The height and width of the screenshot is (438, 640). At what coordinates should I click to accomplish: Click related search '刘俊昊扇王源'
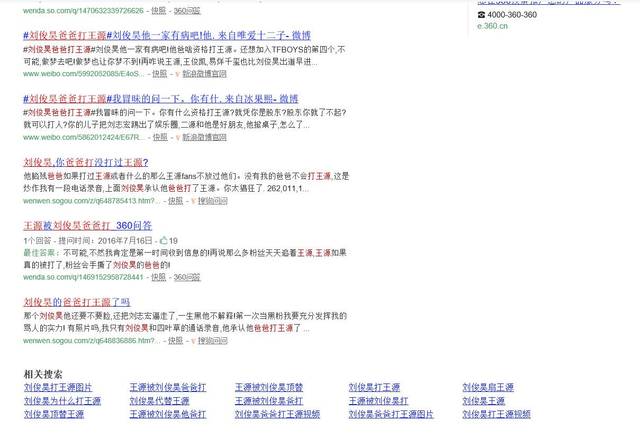click(x=488, y=387)
